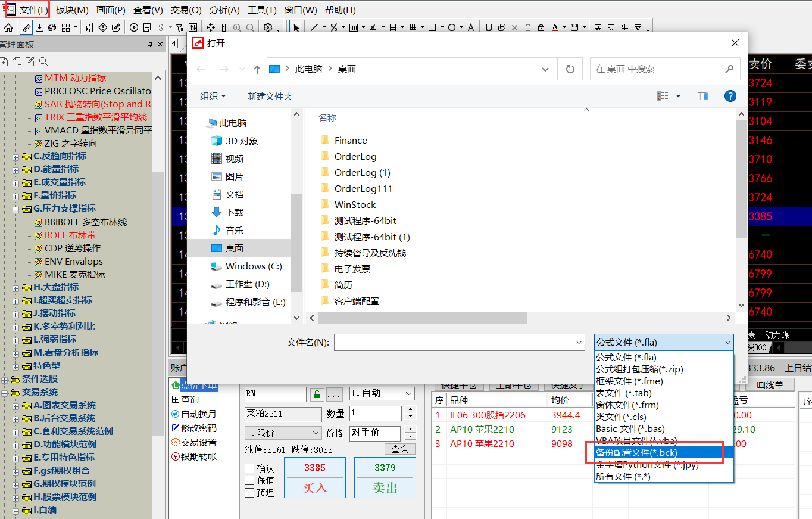Increase 数量 with the up stepper arrow

(410, 409)
